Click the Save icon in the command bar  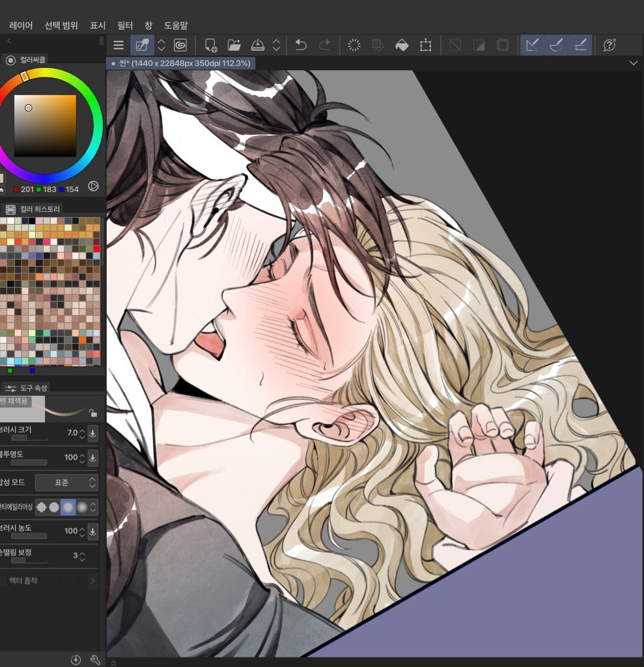click(257, 45)
